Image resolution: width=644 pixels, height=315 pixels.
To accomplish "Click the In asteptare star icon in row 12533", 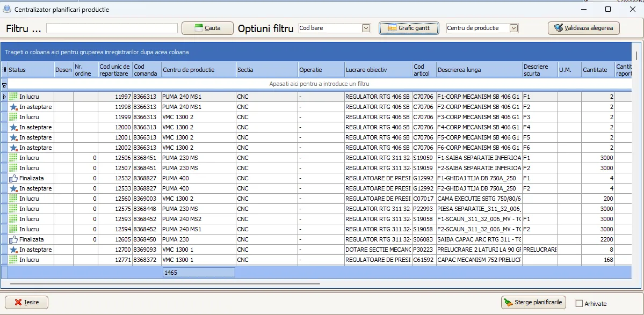I will tap(13, 188).
